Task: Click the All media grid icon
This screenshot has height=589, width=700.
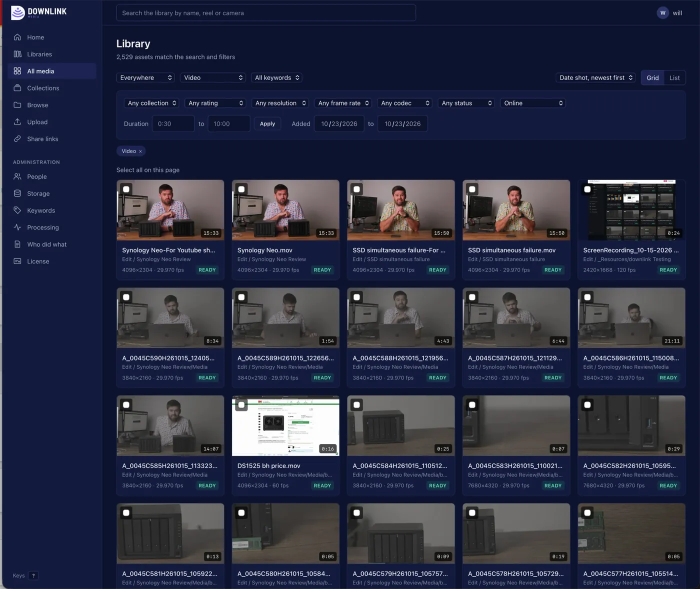Action: click(17, 71)
